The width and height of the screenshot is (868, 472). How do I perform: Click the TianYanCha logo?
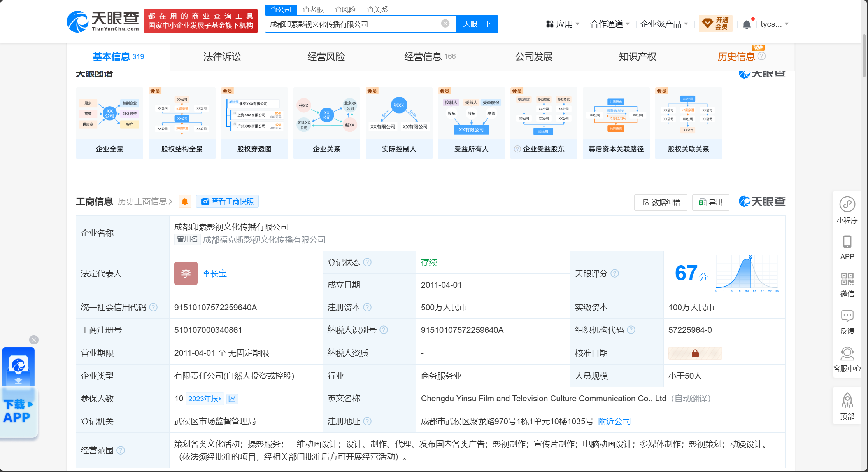click(103, 21)
